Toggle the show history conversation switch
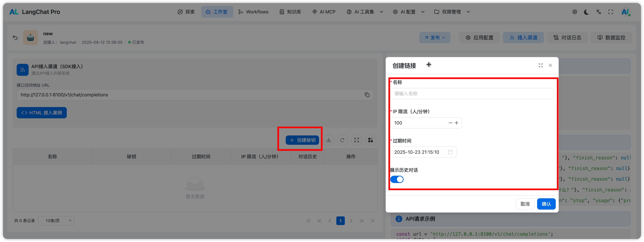This screenshot has height=242, width=644. [397, 179]
